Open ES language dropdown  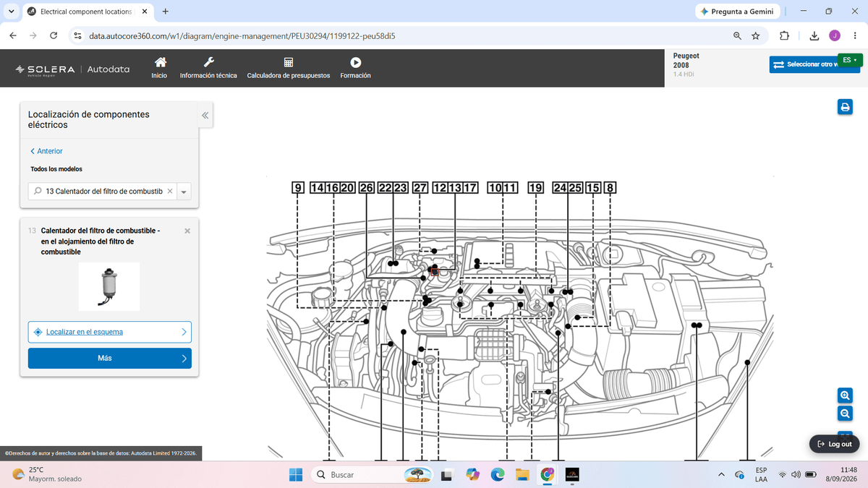849,59
